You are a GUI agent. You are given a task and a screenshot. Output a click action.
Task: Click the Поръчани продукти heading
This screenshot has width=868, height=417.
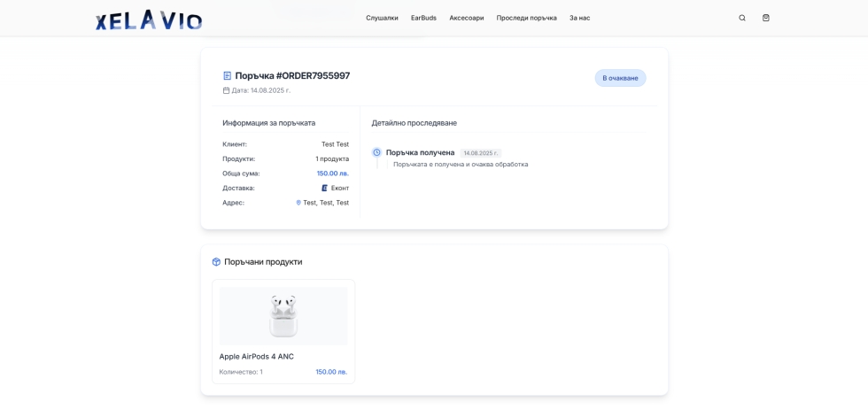[263, 261]
